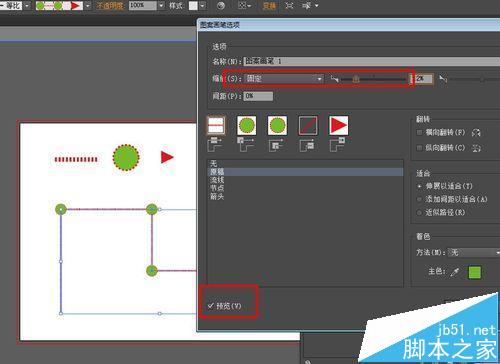Image resolution: width=500 pixels, height=364 pixels.
Task: Select 近似路径 radio option
Action: click(x=420, y=213)
